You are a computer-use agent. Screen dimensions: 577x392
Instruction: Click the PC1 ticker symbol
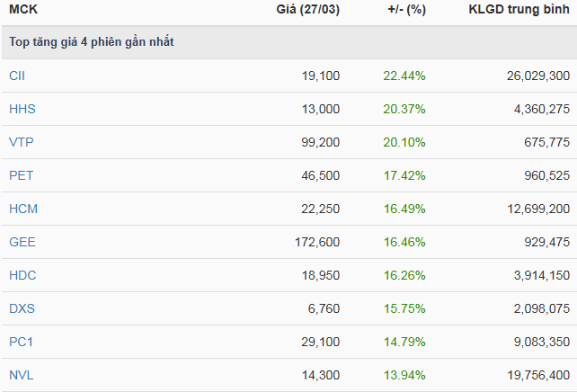pyautogui.click(x=22, y=342)
